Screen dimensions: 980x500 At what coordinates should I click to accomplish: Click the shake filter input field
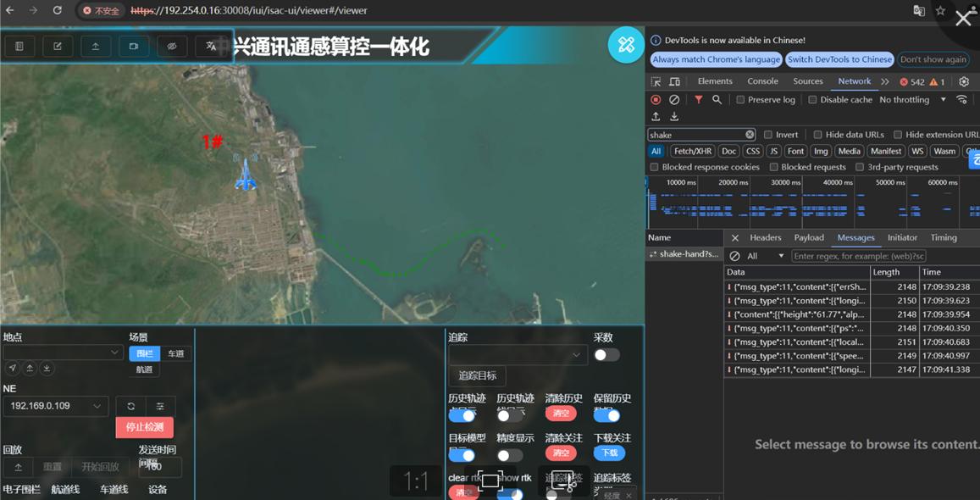[x=696, y=135]
